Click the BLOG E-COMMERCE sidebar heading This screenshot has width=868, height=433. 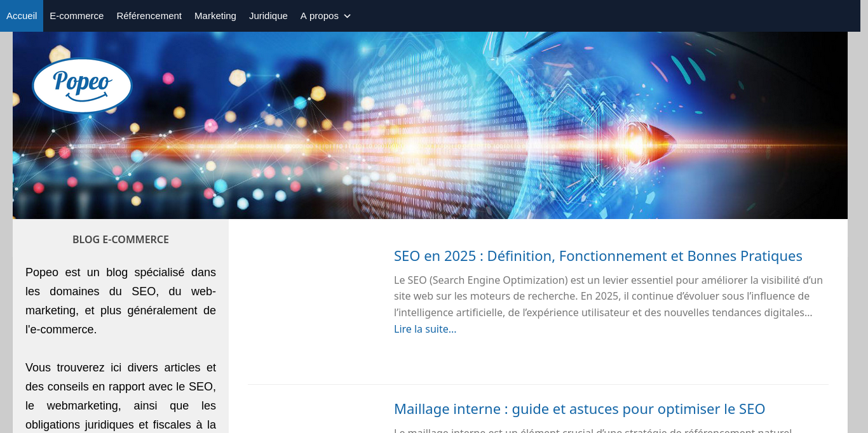click(121, 239)
